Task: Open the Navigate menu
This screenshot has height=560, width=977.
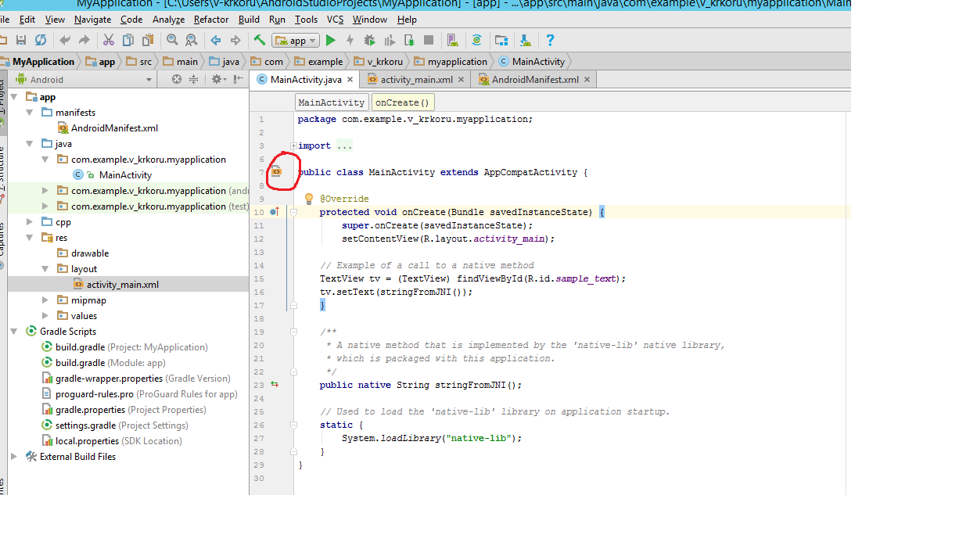Action: (x=92, y=20)
